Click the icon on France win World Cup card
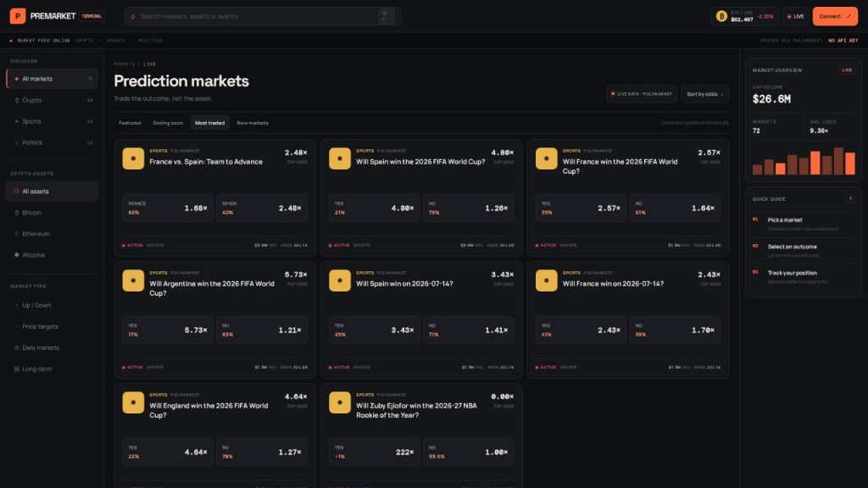The image size is (868, 488). [547, 158]
